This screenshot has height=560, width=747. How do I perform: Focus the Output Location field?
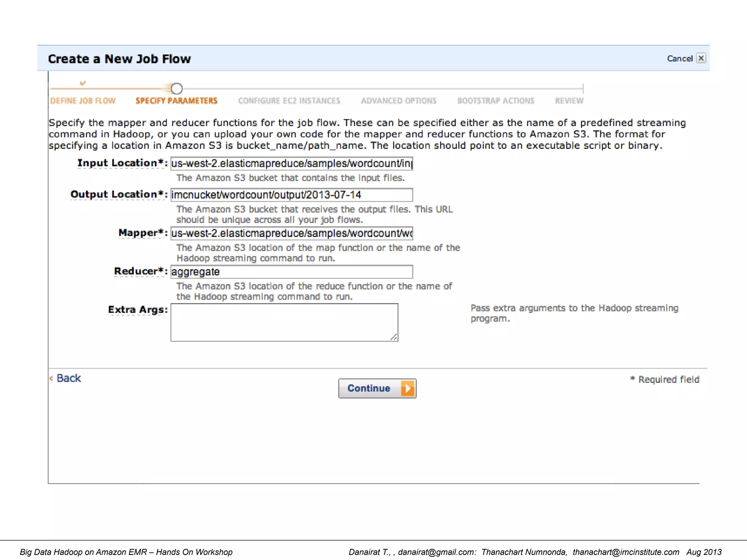click(292, 195)
